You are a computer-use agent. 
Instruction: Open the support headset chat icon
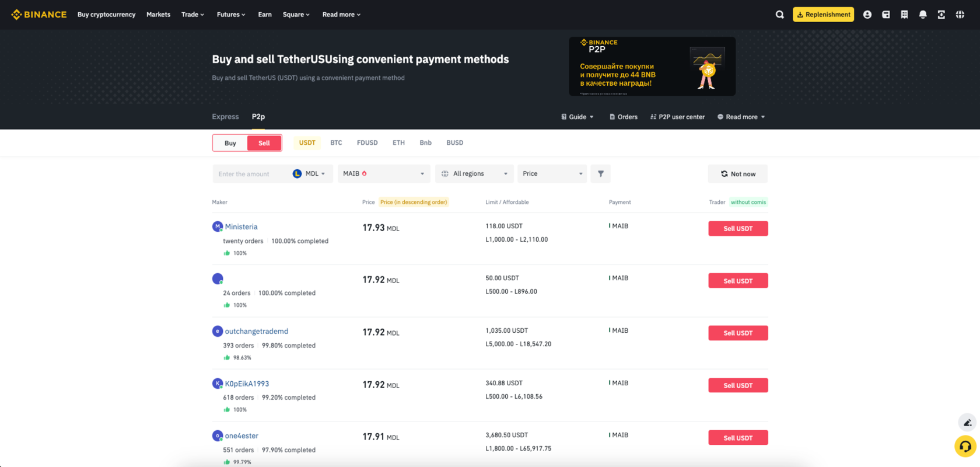(965, 447)
